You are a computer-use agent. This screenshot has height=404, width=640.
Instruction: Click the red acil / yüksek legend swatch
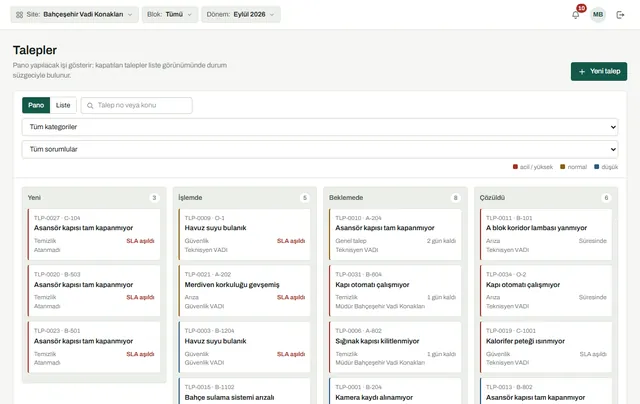coord(515,166)
